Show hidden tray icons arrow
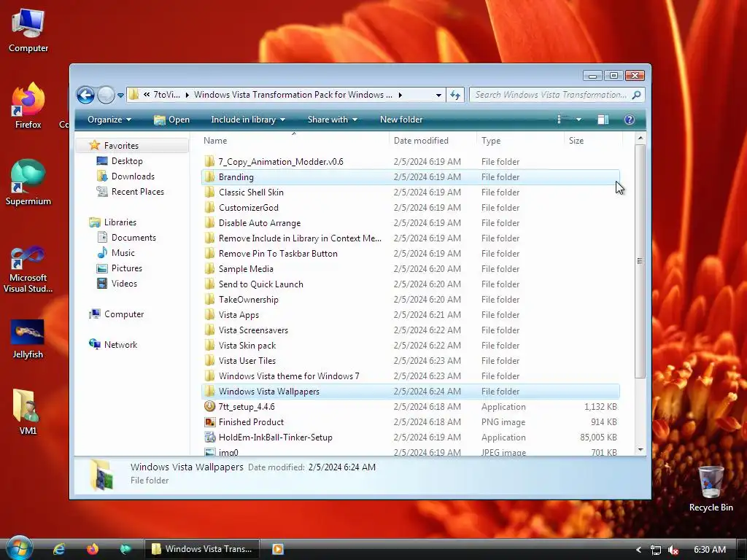747x560 pixels. (638, 550)
